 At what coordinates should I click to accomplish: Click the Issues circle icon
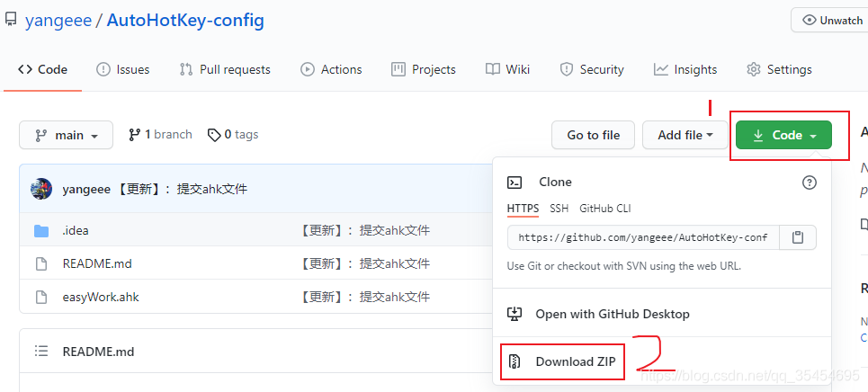(103, 70)
